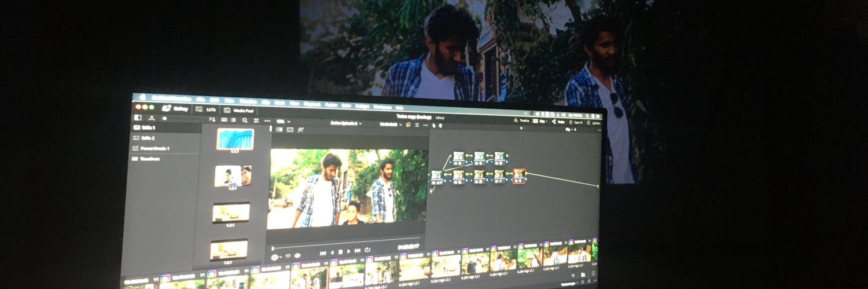Click the enhanced viewer expand icon
The image size is (868, 289).
point(417,125)
